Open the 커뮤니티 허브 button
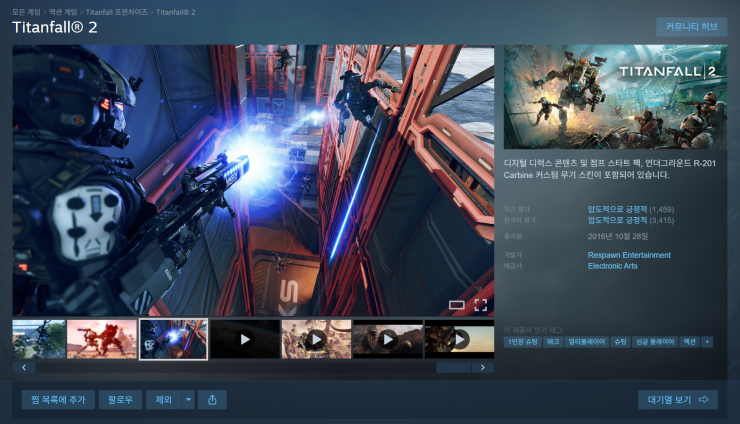Viewport: 740px width, 424px height. click(x=691, y=27)
